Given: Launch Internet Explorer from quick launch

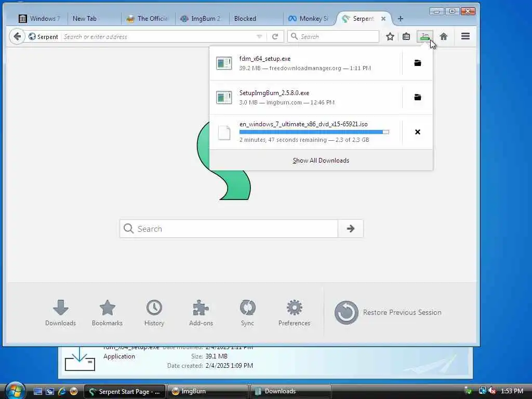Looking at the screenshot, I should click(x=62, y=391).
